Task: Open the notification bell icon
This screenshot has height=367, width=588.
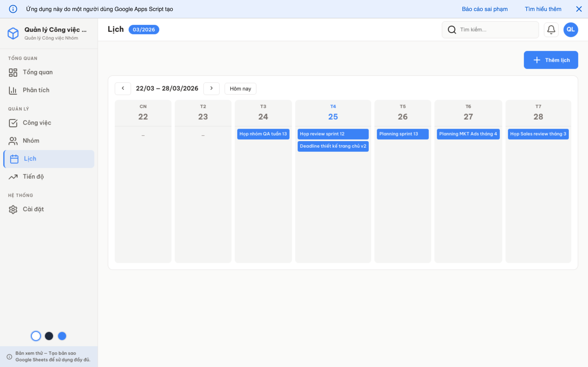Action: pos(551,29)
